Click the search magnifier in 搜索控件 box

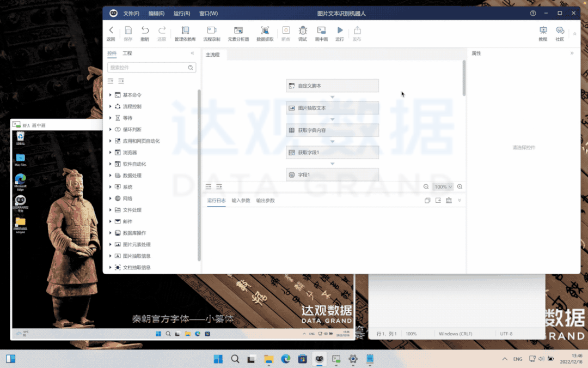click(191, 68)
